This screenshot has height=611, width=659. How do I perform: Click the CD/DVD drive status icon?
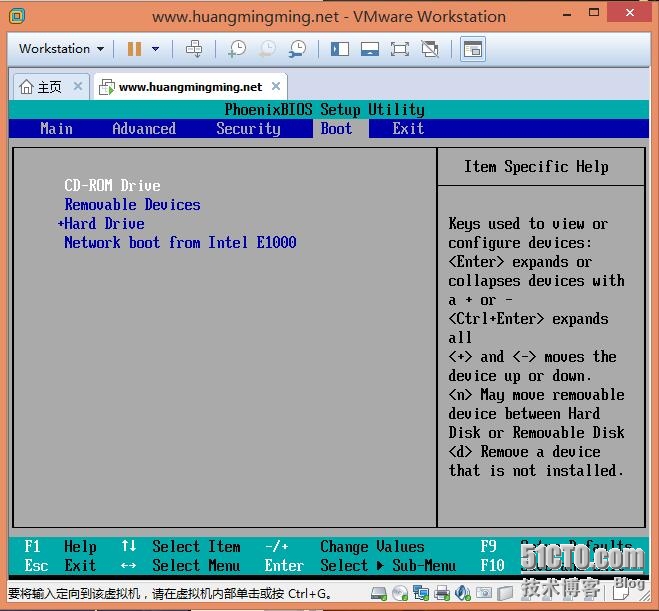pos(400,593)
